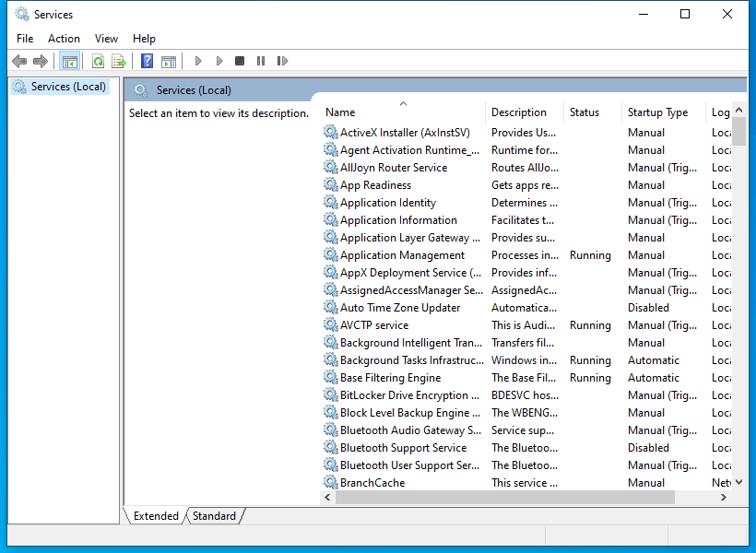Select the Application Management service
Viewport: 756px width, 553px height.
pos(526,255)
